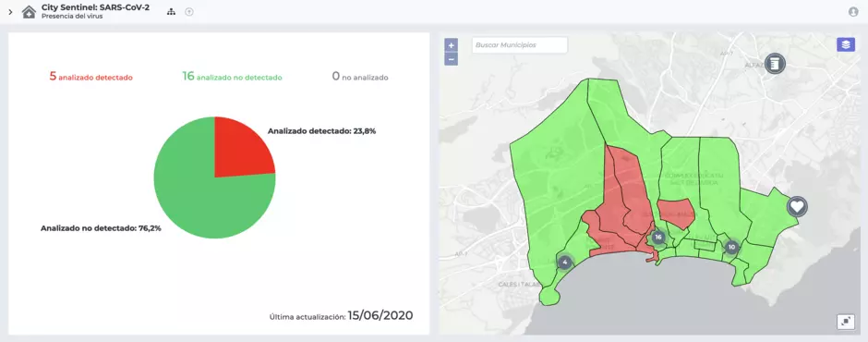Image resolution: width=868 pixels, height=342 pixels.
Task: Expand the sidebar chevron arrow
Action: click(10, 12)
